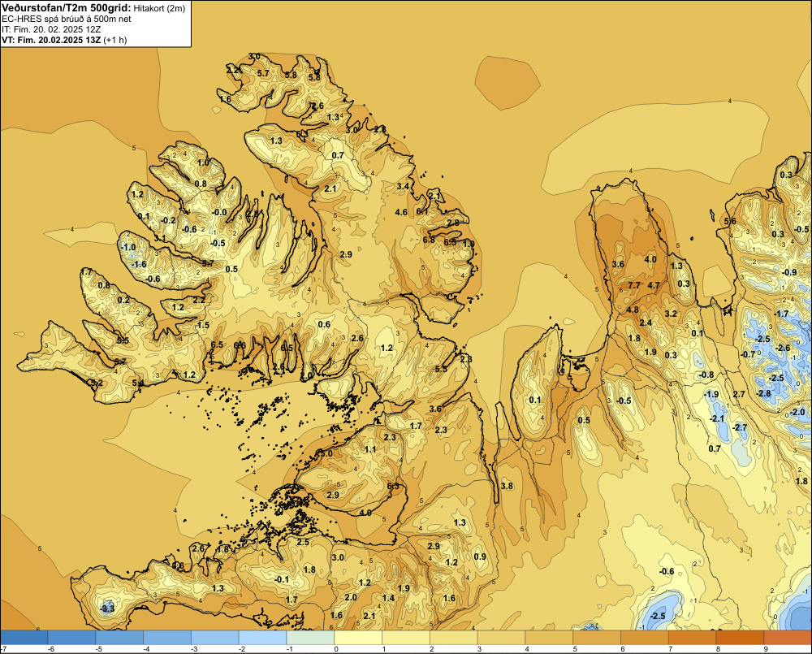This screenshot has height=654, width=812.
Task: Click the -2.7 temperature value
Action: (x=740, y=427)
